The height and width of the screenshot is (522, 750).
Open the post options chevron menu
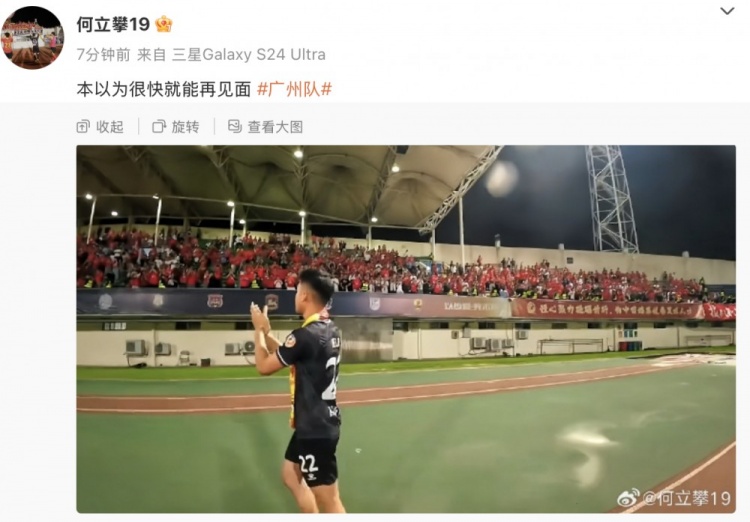pyautogui.click(x=727, y=11)
